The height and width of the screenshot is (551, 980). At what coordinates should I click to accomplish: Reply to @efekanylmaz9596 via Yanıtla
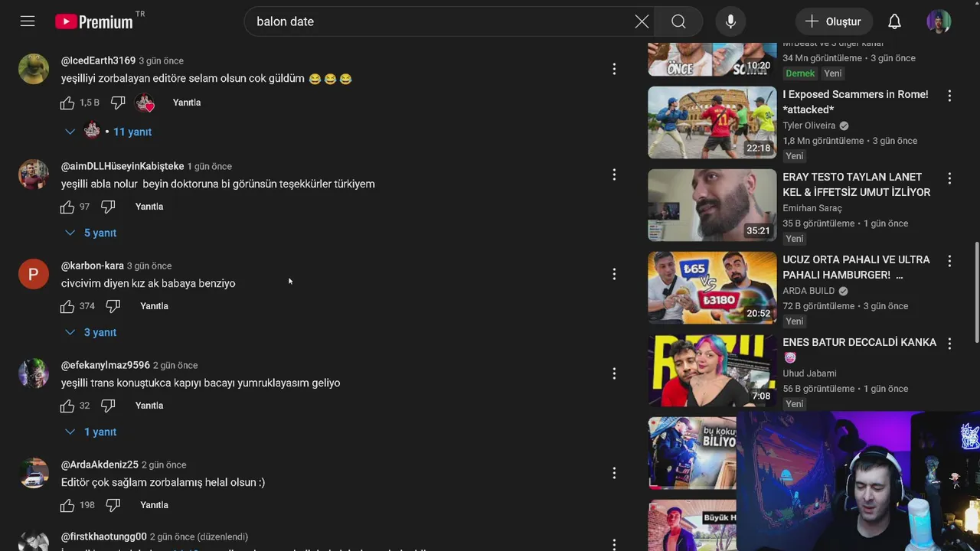click(x=149, y=406)
